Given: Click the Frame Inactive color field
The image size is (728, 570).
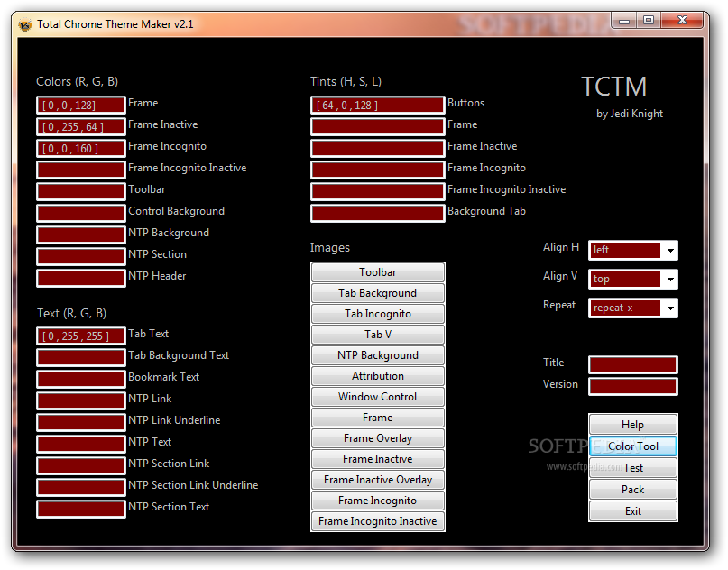Looking at the screenshot, I should tap(81, 127).
